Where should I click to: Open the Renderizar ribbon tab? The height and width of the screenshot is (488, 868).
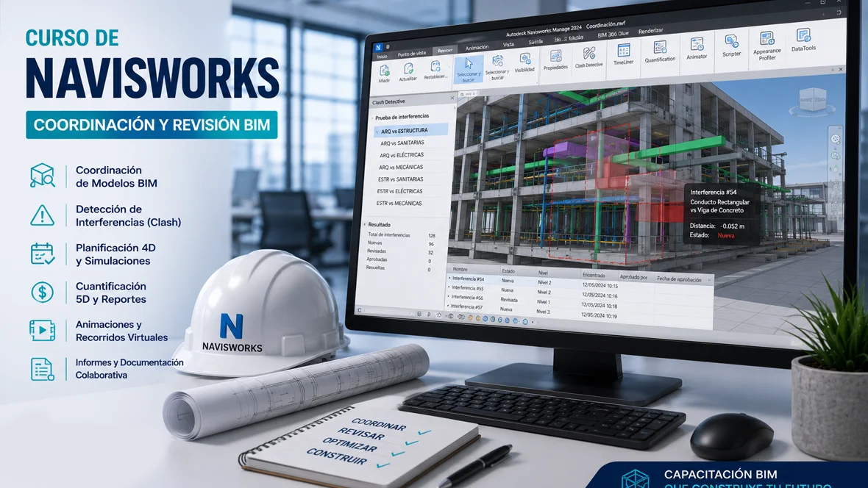[x=650, y=31]
